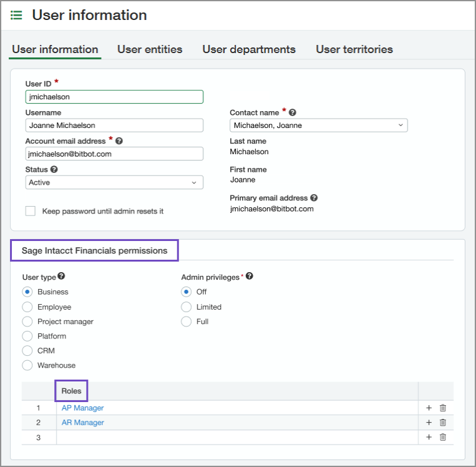Click help icon beside Account email address
This screenshot has height=467, width=476.
119,141
